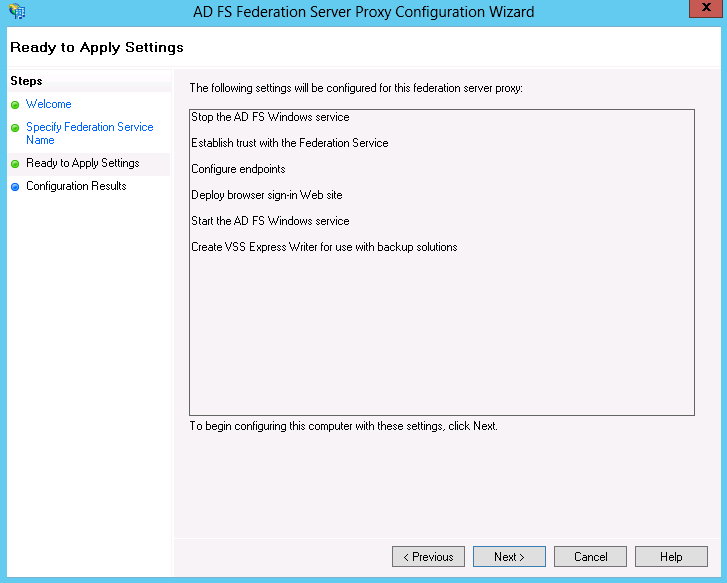This screenshot has width=727, height=583.
Task: Open Help for this wizard
Action: [x=671, y=557]
